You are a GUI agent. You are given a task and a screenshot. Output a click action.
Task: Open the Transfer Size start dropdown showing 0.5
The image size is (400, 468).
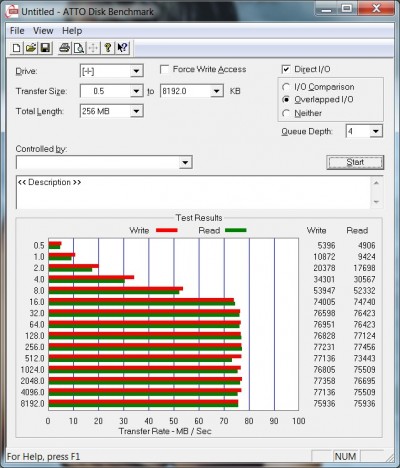pyautogui.click(x=136, y=91)
